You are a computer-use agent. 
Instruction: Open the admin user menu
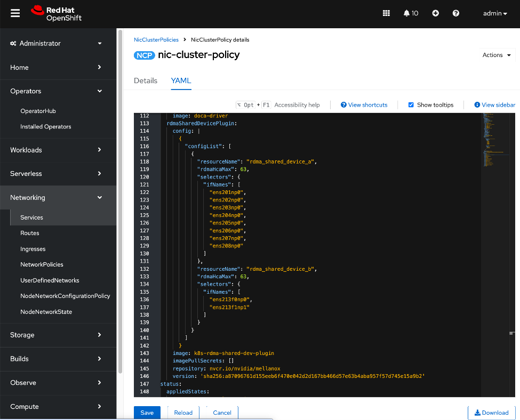(x=495, y=13)
